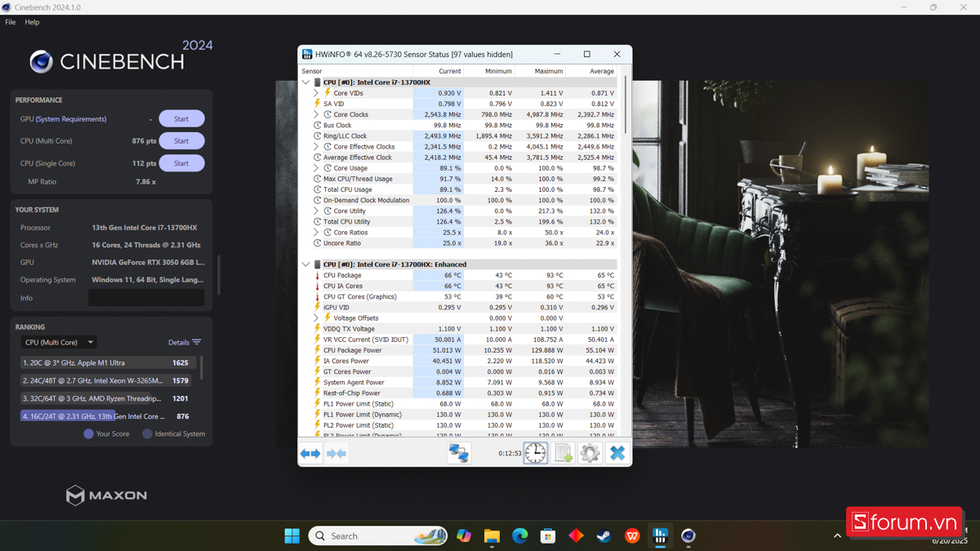Open System Requirements link
980x551 pixels.
71,119
